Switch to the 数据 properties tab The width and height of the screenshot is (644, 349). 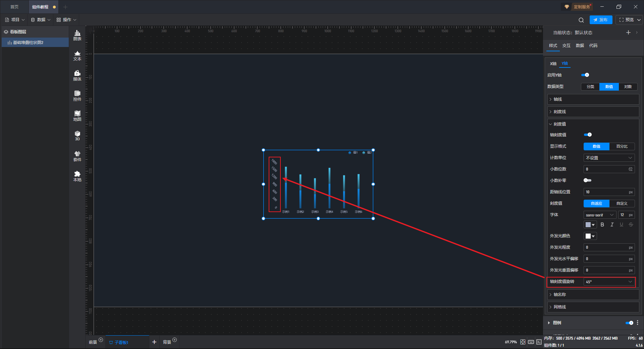pyautogui.click(x=580, y=46)
